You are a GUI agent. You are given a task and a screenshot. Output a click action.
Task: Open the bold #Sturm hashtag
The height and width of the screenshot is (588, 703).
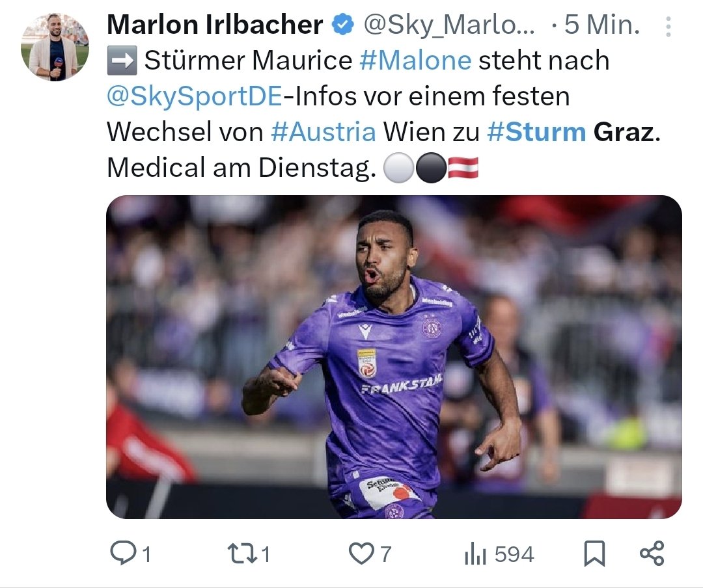(536, 132)
